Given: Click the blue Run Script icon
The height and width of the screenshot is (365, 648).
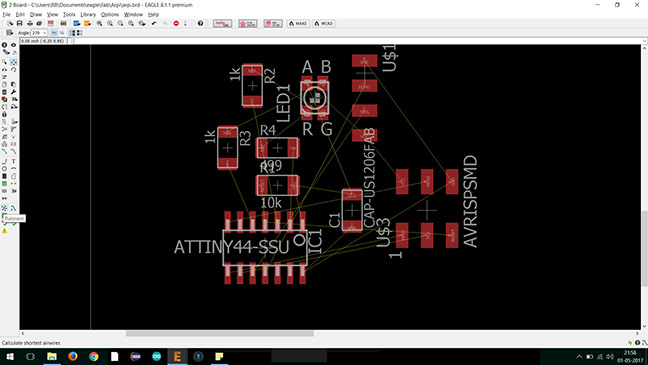Looking at the screenshot, I should [76, 24].
